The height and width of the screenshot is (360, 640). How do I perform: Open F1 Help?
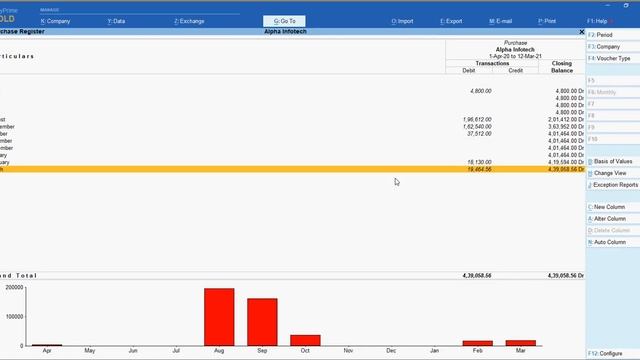[597, 21]
